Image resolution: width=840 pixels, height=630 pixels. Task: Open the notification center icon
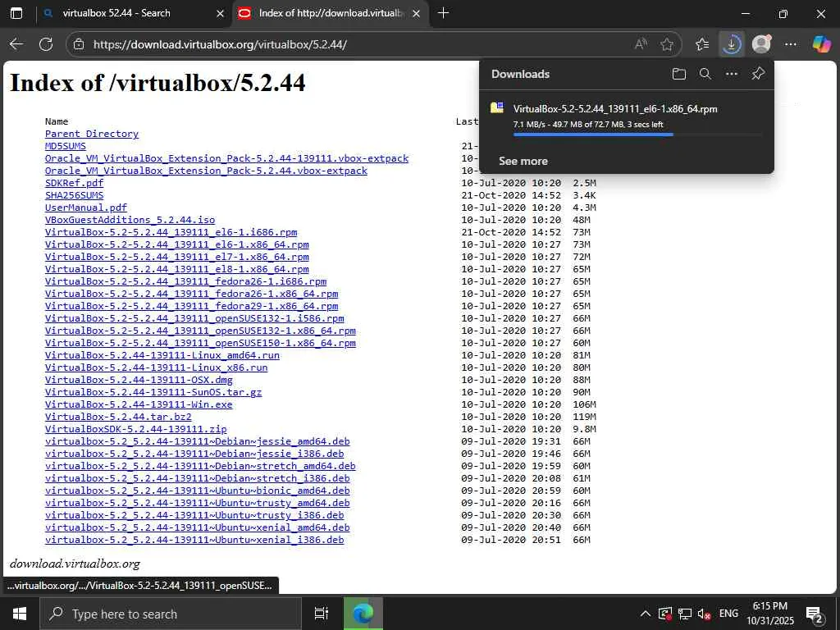815,614
